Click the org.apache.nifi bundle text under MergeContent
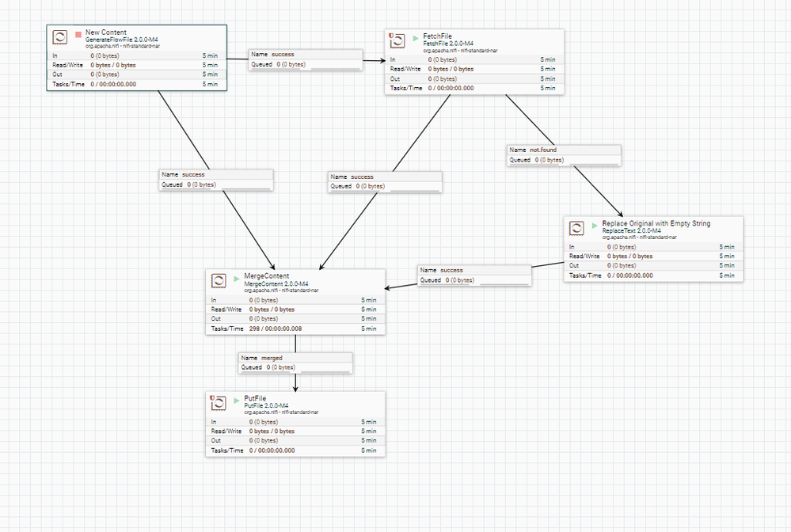Viewport: 791px width, 532px height. pos(282,291)
